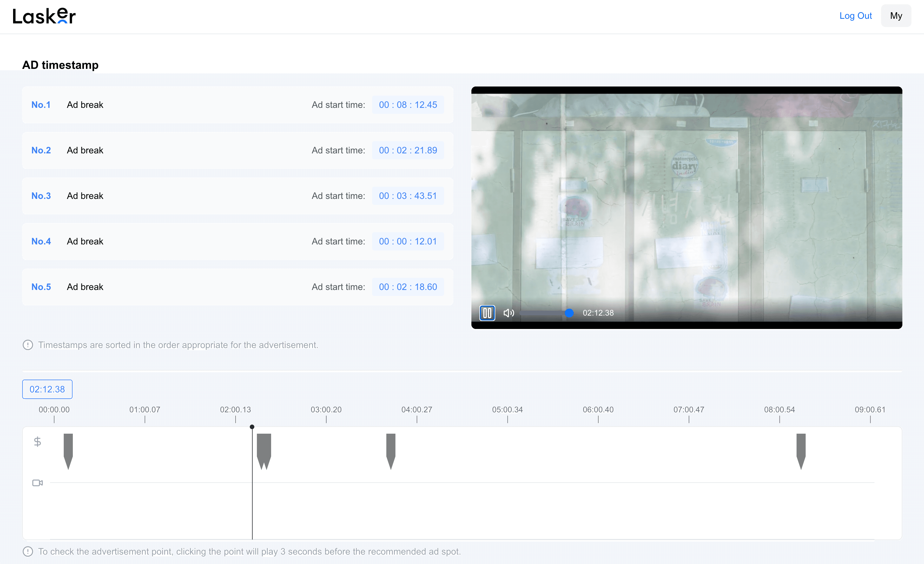Click ad start time 00 : 00 : 12.01
Screen dimensions: 924x564
click(408, 242)
